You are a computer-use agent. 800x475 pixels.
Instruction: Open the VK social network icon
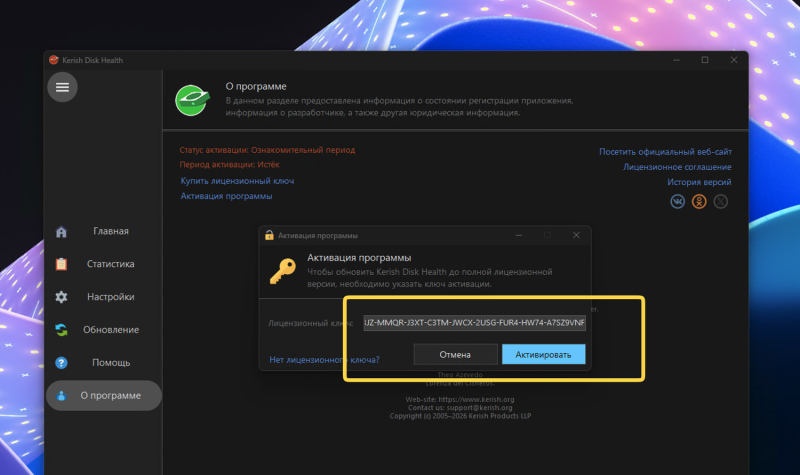pos(678,201)
